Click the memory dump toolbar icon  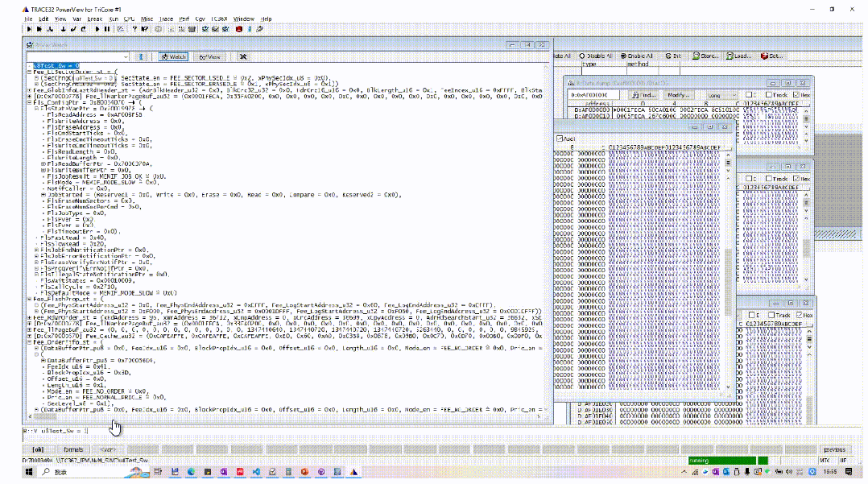[182, 29]
